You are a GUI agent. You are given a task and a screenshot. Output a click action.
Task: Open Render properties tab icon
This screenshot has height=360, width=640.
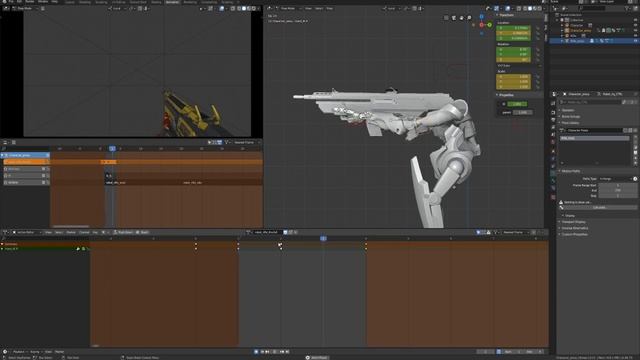pos(553,112)
